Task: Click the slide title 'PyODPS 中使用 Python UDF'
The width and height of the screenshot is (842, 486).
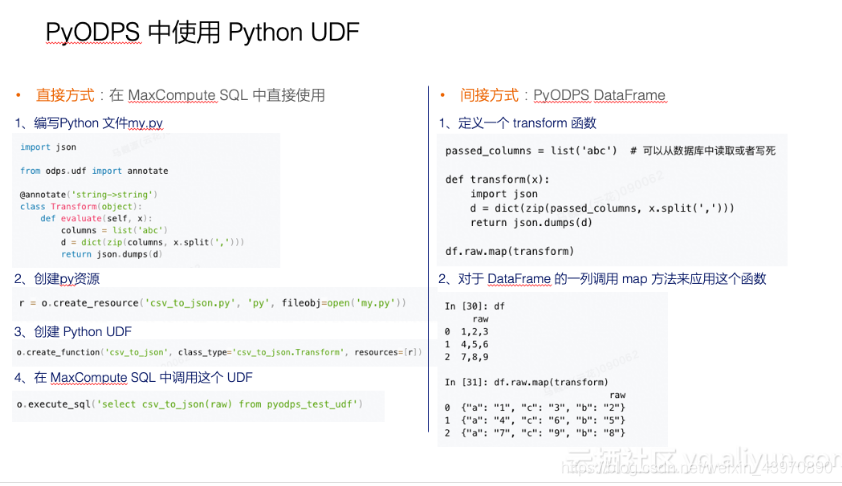Action: 202,32
